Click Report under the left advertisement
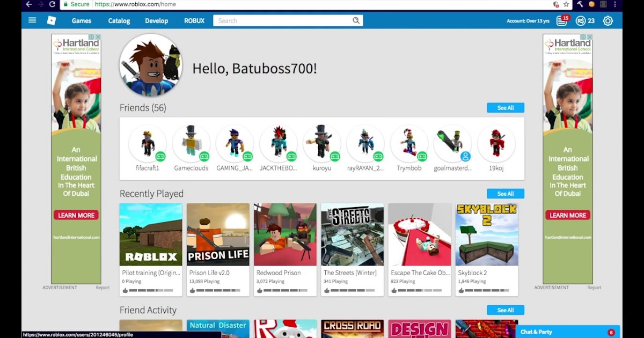This screenshot has width=644, height=338. (103, 288)
